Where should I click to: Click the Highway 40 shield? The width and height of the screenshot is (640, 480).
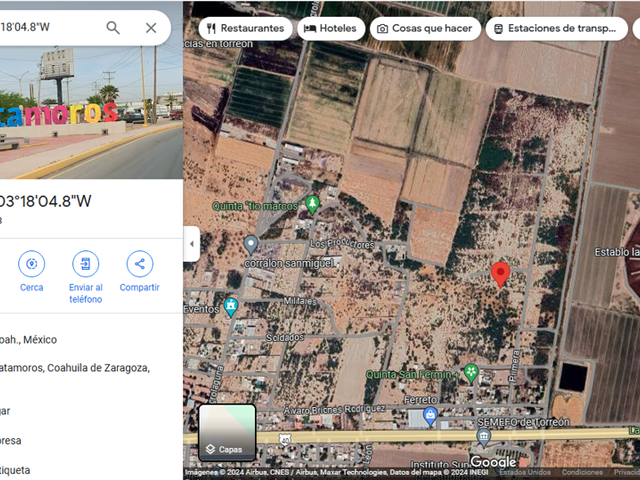coord(285,440)
